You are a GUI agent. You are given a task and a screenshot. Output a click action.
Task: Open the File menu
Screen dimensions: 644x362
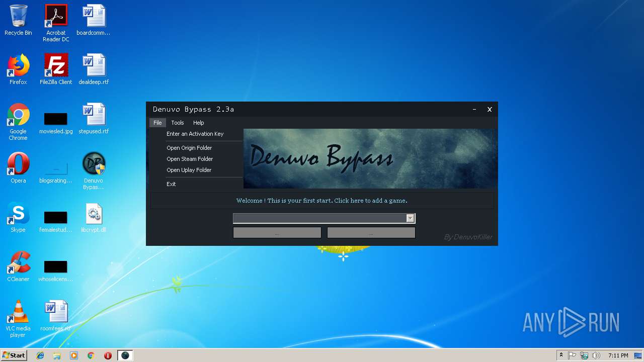click(x=157, y=123)
